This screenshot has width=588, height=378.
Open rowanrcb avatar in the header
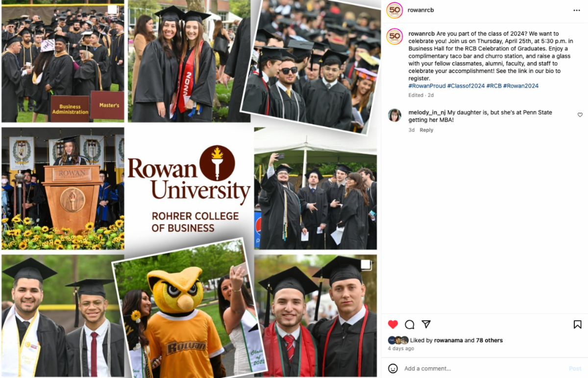coord(394,10)
